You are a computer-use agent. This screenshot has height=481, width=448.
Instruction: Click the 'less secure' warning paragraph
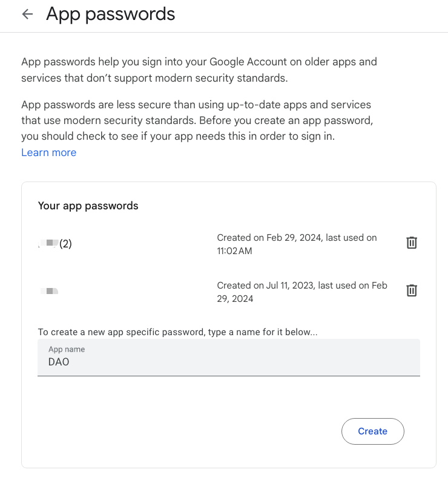tap(197, 120)
